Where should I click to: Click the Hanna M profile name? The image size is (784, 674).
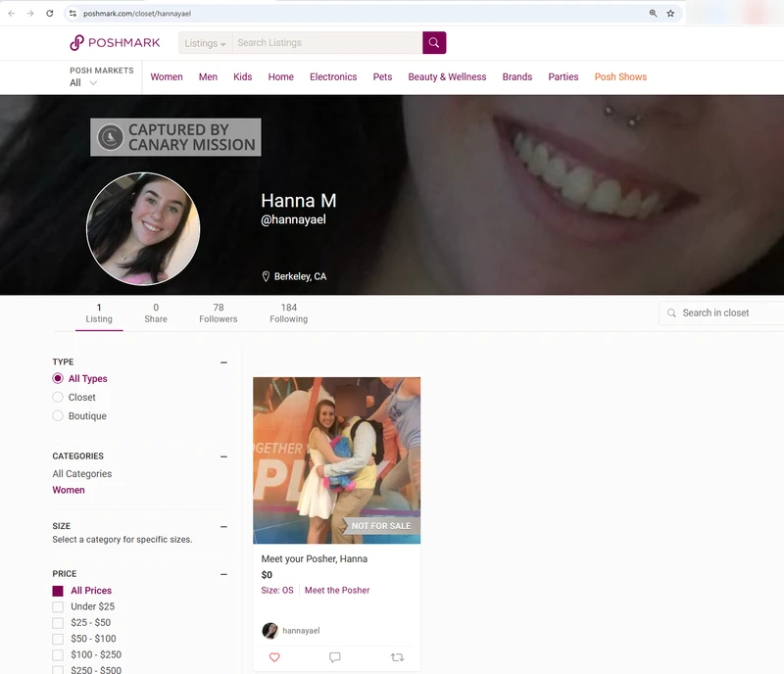tap(299, 201)
